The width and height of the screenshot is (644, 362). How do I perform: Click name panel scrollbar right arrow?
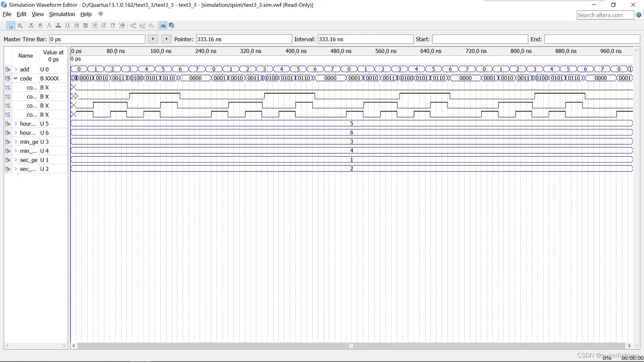[64, 345]
